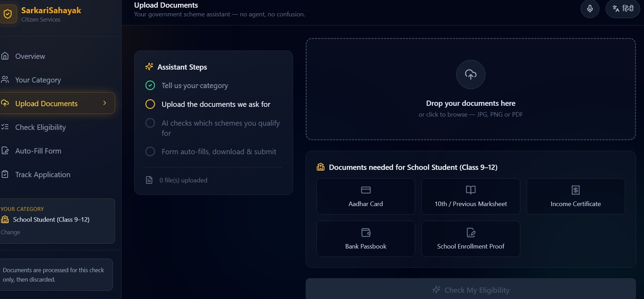Select the 'Form auto-fills, download & submit' step circle
The height and width of the screenshot is (299, 644).
pyautogui.click(x=150, y=151)
